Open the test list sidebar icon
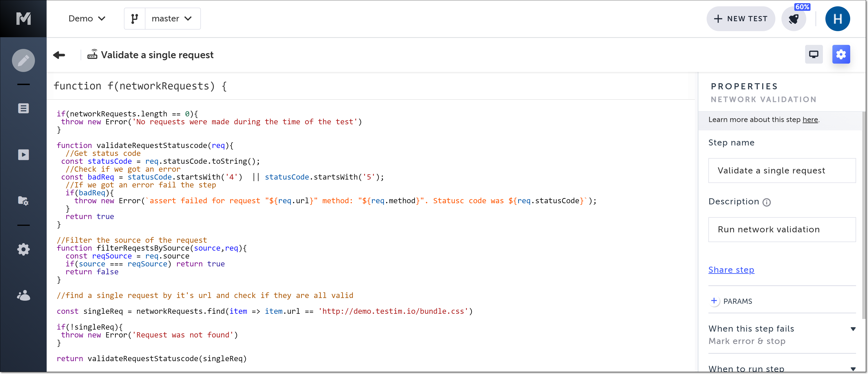This screenshot has height=374, width=868. 23,108
